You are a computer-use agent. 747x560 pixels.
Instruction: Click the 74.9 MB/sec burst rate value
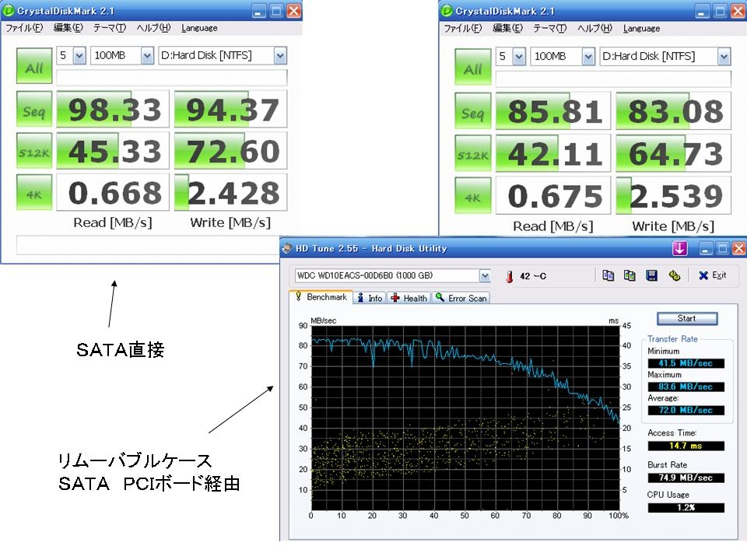point(686,478)
